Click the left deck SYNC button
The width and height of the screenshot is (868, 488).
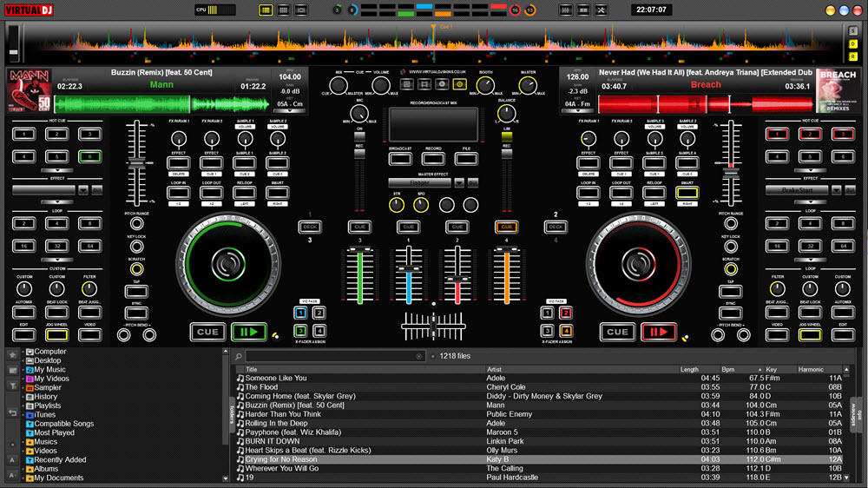136,313
